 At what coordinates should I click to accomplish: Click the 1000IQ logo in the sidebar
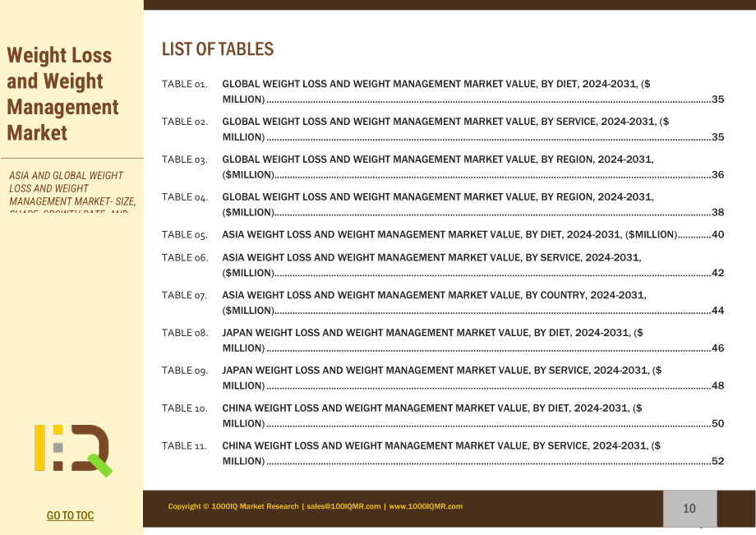click(x=73, y=450)
